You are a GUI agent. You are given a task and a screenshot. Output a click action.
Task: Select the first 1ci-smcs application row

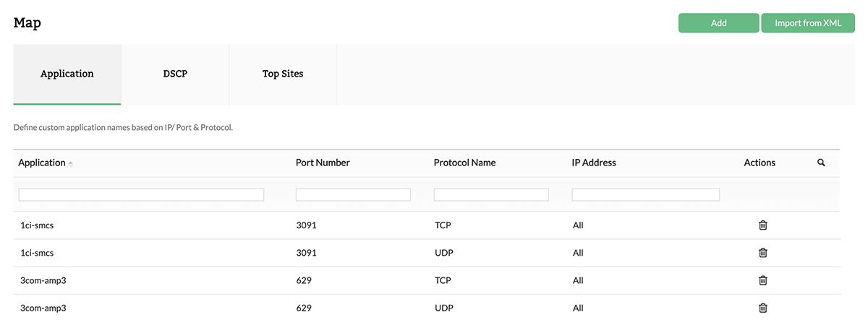click(37, 225)
